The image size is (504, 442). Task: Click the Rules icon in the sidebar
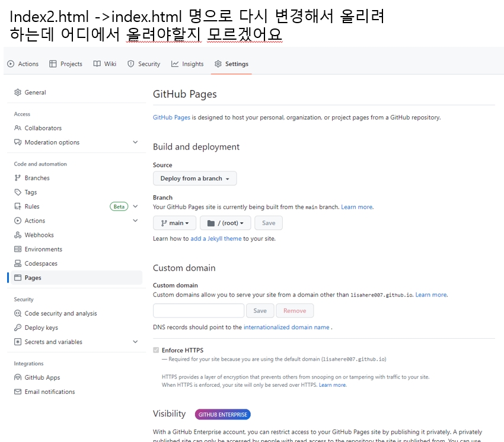pos(18,206)
